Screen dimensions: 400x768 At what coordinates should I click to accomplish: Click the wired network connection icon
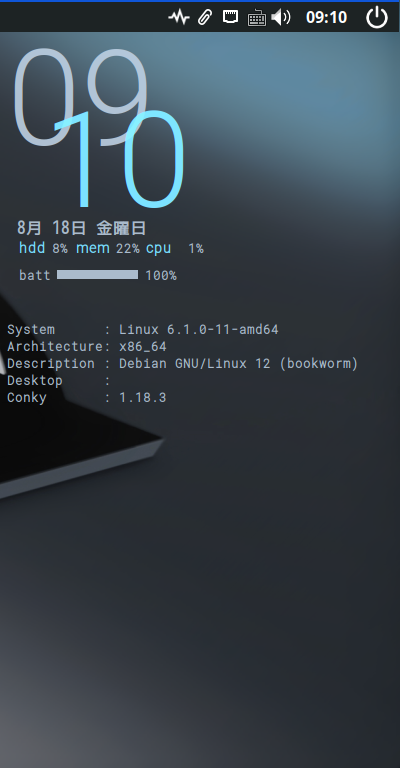click(230, 17)
